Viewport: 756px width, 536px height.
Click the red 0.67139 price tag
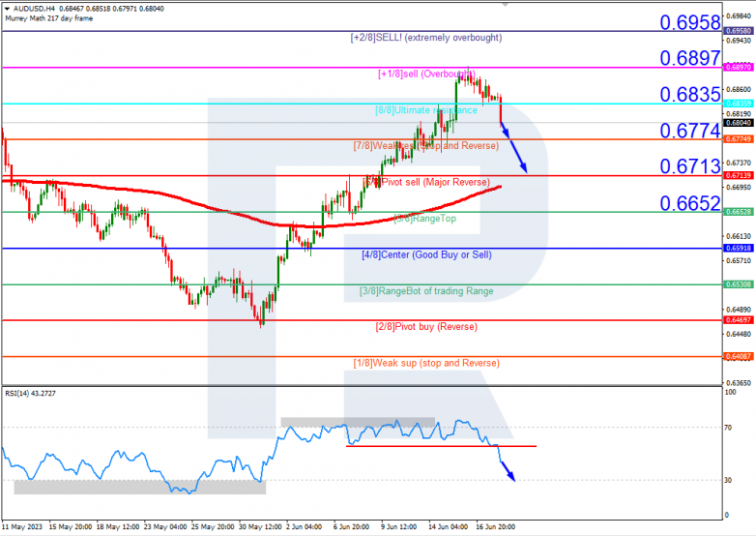click(x=739, y=176)
